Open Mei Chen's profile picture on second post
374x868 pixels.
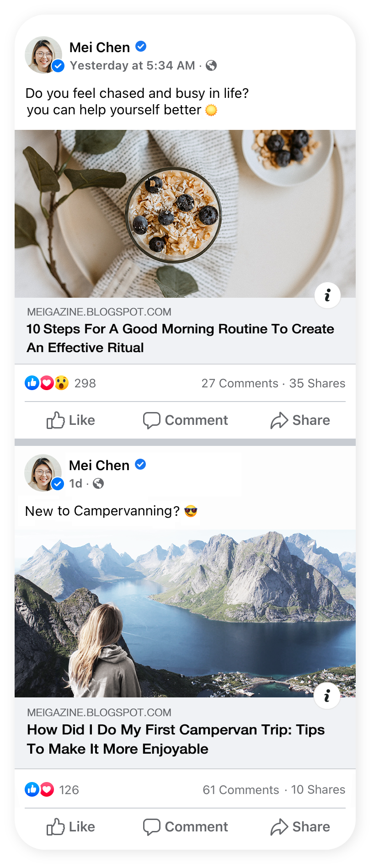coord(43,473)
